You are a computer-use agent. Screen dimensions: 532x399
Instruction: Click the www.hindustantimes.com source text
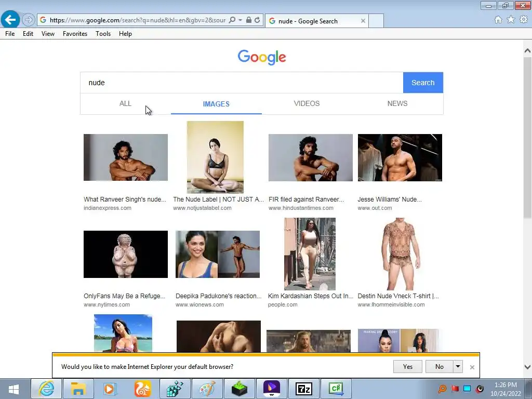(301, 208)
